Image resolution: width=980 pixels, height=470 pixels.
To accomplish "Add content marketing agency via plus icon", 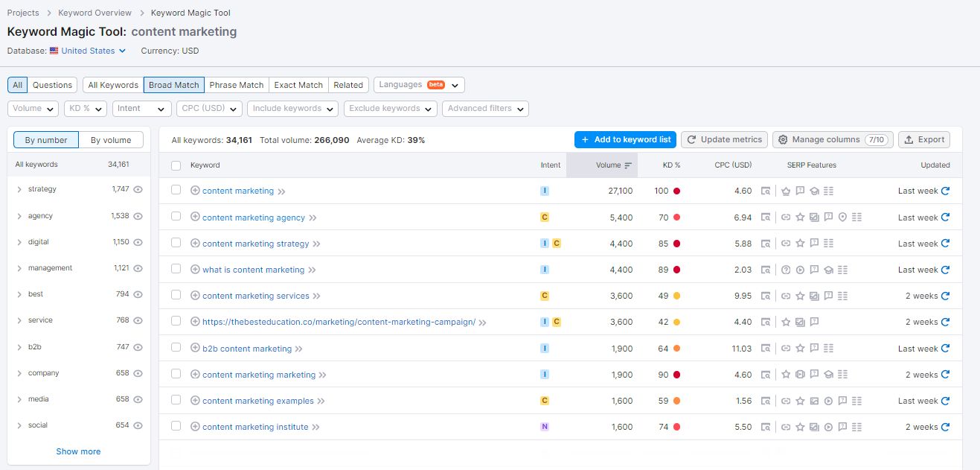I will pyautogui.click(x=195, y=217).
